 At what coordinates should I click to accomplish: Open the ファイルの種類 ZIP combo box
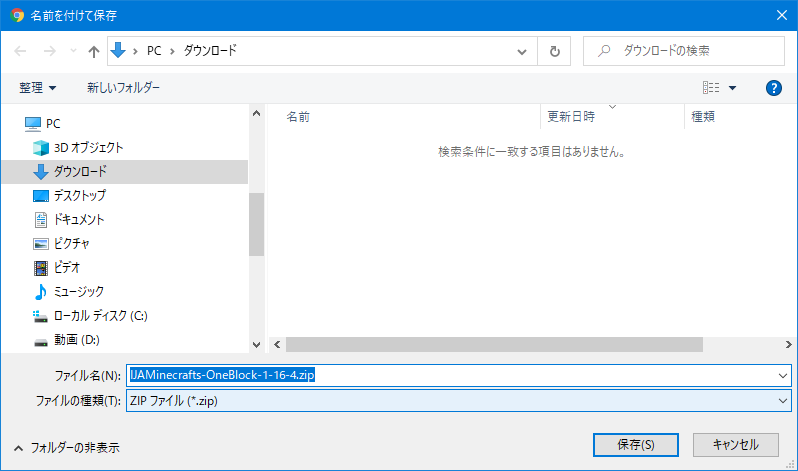[459, 401]
